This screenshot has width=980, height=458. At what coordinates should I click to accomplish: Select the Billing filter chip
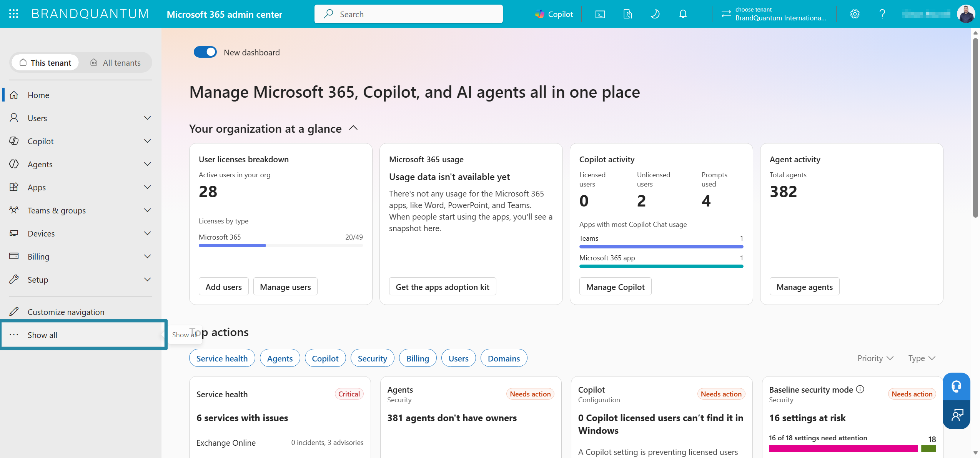[418, 358]
